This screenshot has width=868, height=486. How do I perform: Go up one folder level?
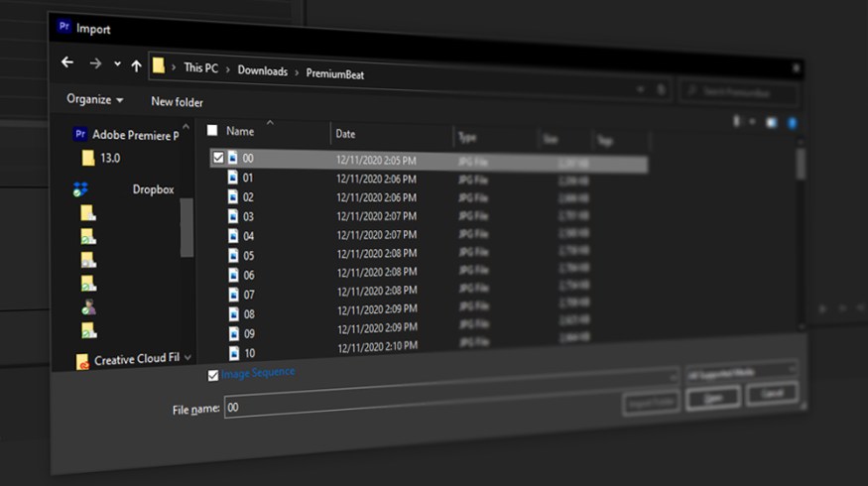tap(136, 66)
